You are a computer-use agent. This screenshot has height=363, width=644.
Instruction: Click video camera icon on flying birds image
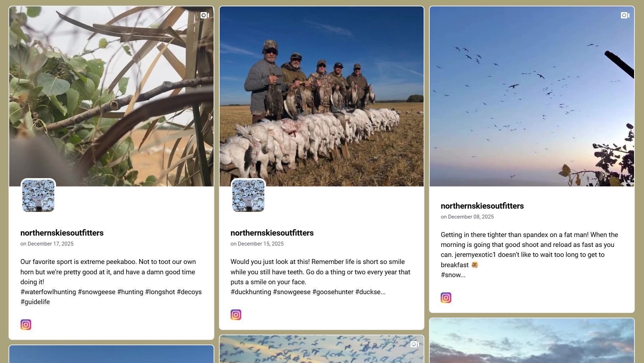[x=625, y=15]
